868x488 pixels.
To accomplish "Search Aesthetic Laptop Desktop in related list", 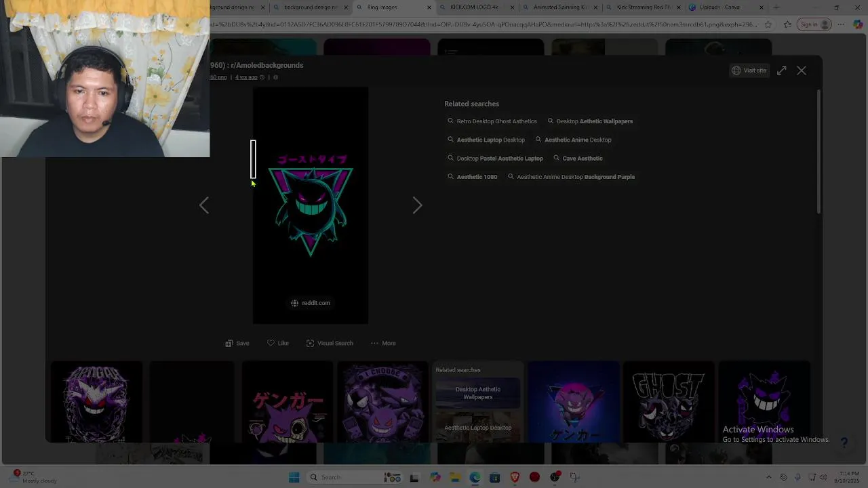I will (486, 140).
